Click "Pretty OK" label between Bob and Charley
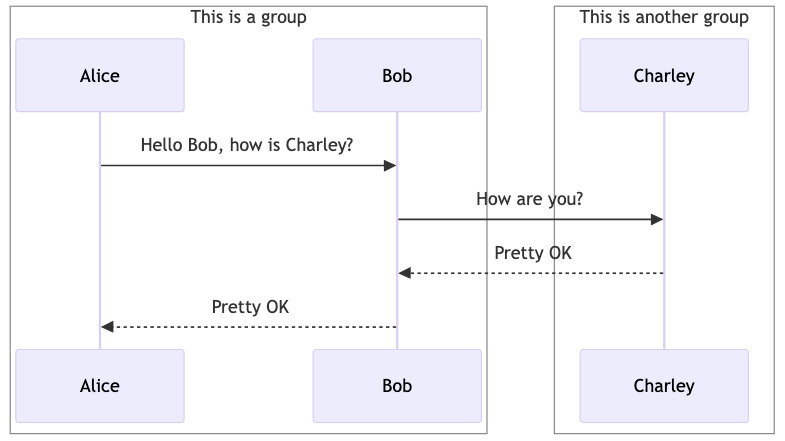Image resolution: width=785 pixels, height=441 pixels. tap(533, 253)
